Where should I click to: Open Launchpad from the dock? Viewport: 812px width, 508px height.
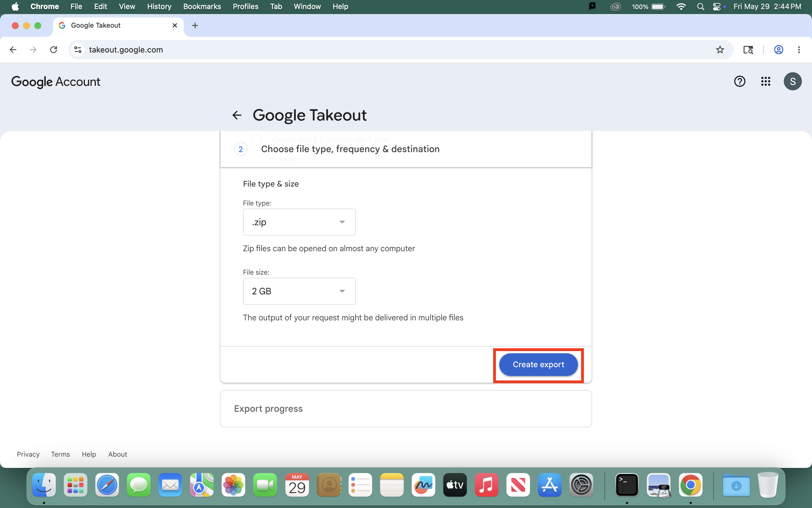point(76,485)
